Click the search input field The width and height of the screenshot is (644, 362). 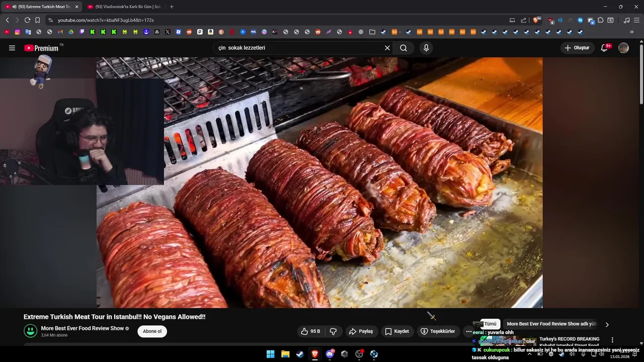tap(299, 48)
